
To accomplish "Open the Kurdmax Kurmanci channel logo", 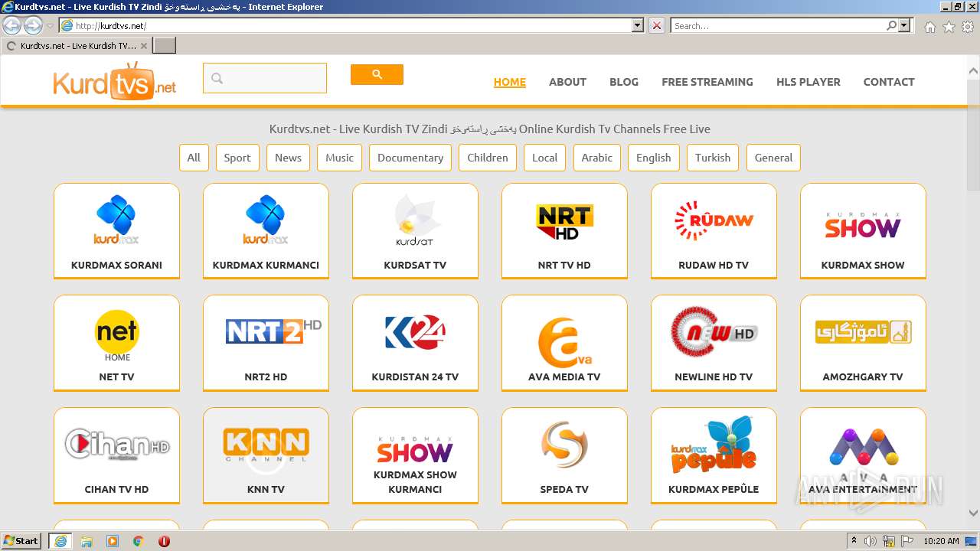I will click(266, 220).
